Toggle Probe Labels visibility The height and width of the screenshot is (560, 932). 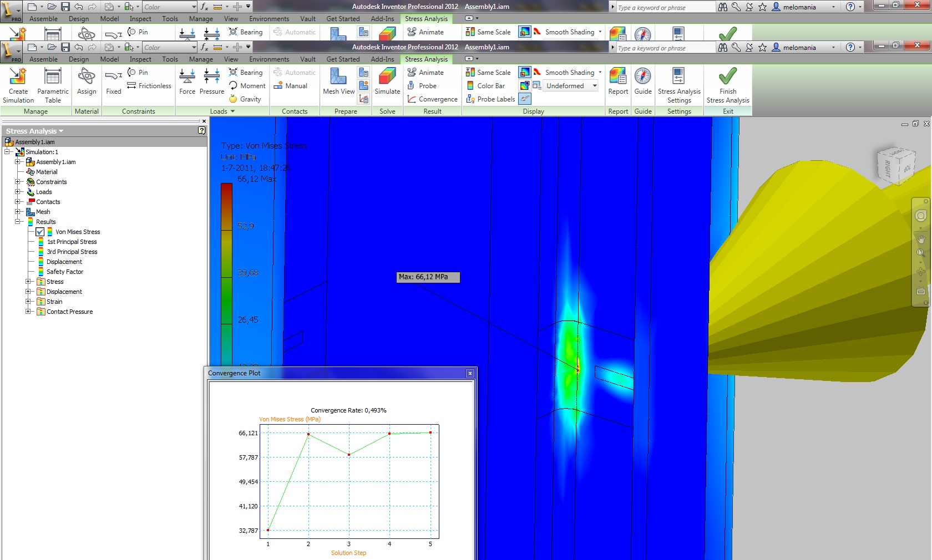pos(491,99)
